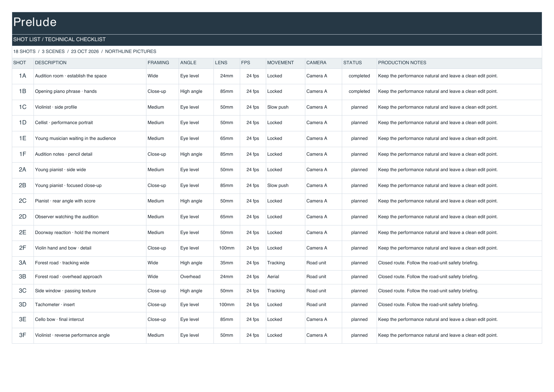Viewport: 554px width, 392px height.
Task: Click the 24 fps value of shot 2D
Action: (253, 217)
